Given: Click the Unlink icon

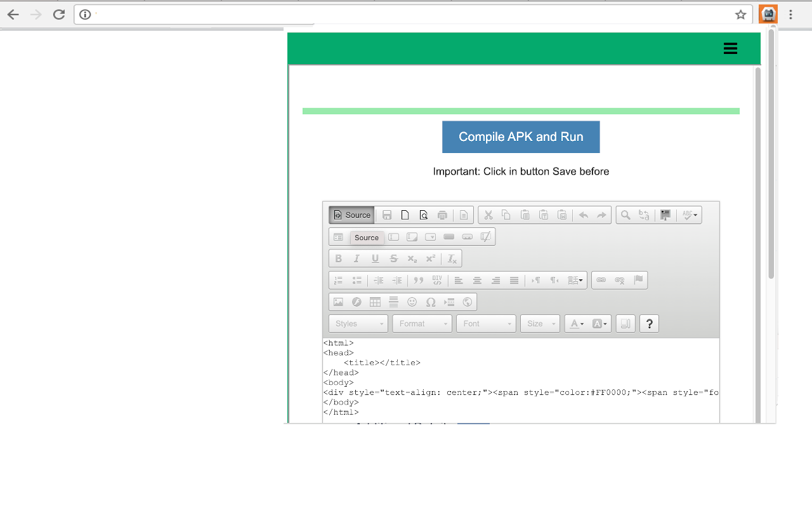Looking at the screenshot, I should pos(620,280).
